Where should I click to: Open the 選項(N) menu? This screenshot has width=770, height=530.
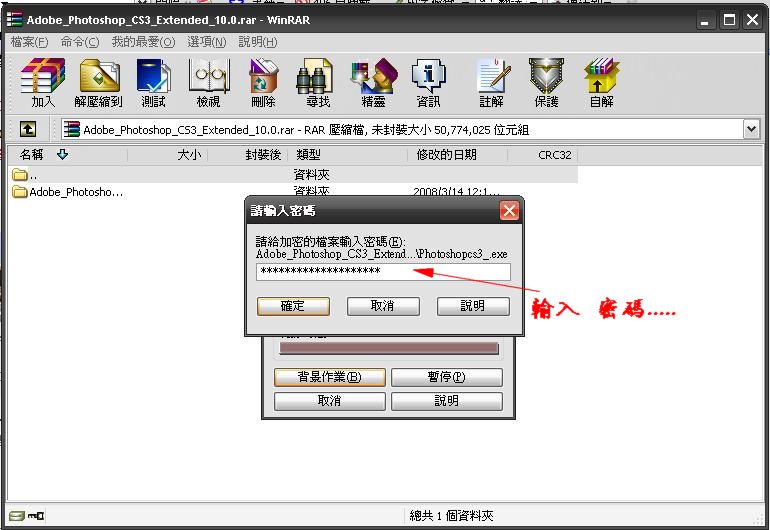(x=207, y=42)
